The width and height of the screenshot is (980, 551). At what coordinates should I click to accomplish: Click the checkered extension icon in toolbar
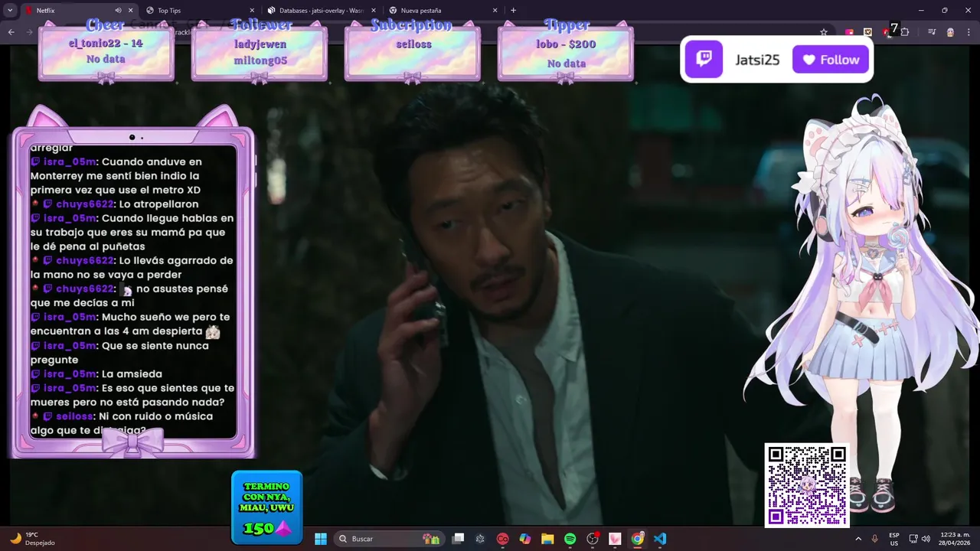[x=867, y=32]
